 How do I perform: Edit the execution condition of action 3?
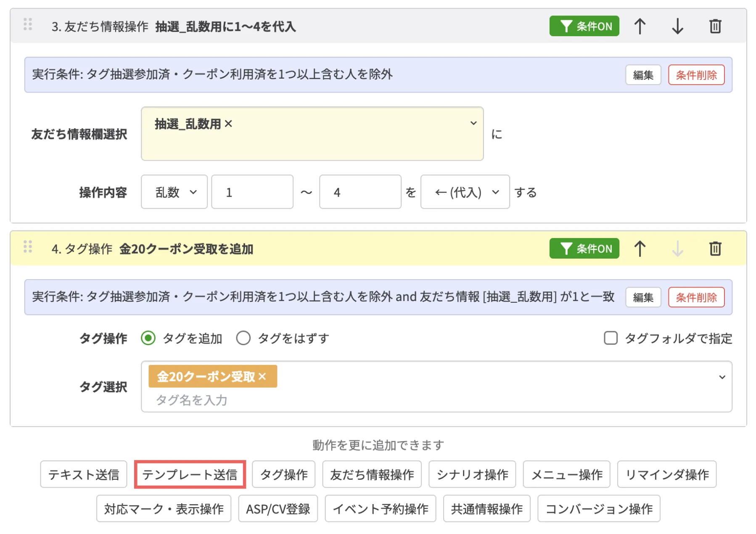coord(643,75)
